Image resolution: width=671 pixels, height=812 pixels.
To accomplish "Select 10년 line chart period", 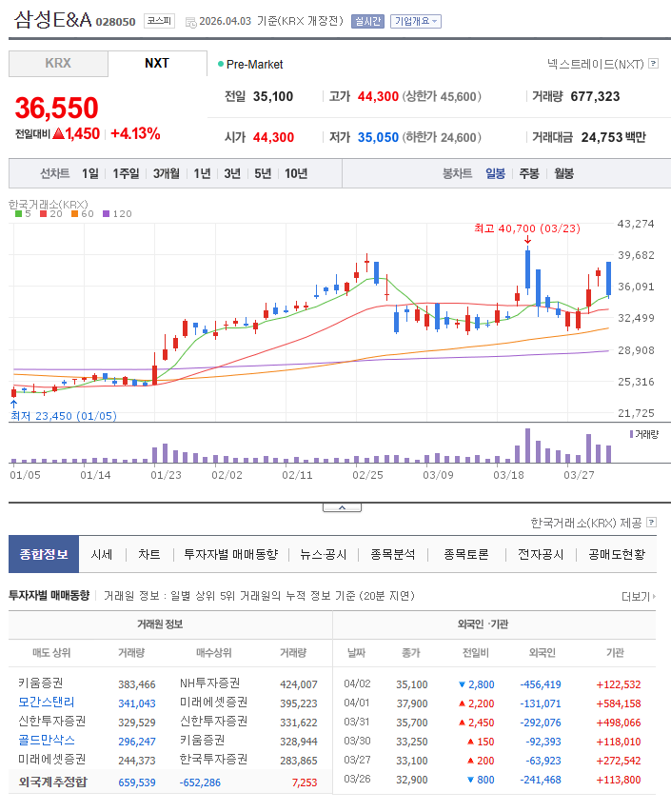I will click(296, 173).
